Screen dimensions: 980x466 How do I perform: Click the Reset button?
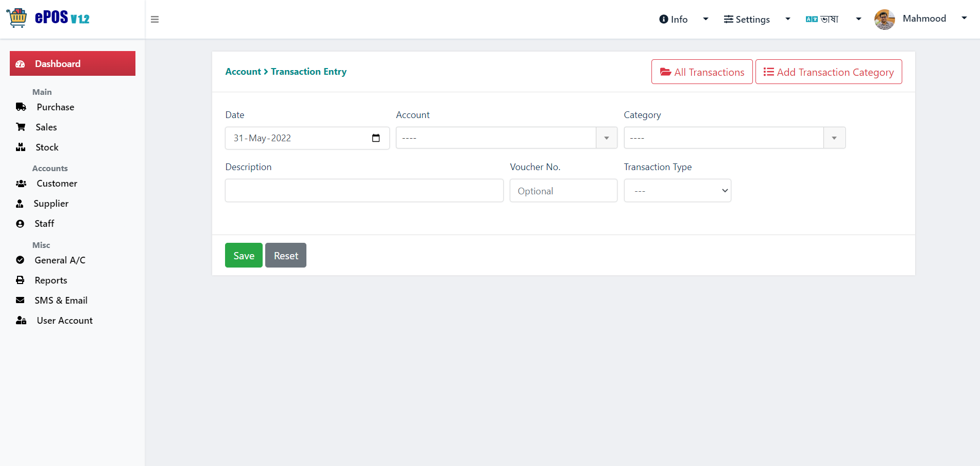click(x=286, y=255)
